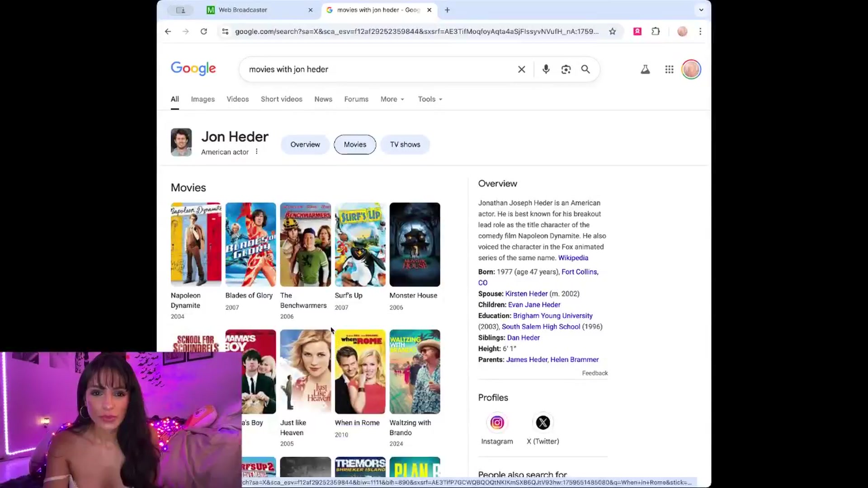868x488 pixels.
Task: Submit search with magnifying glass icon
Action: pos(585,69)
